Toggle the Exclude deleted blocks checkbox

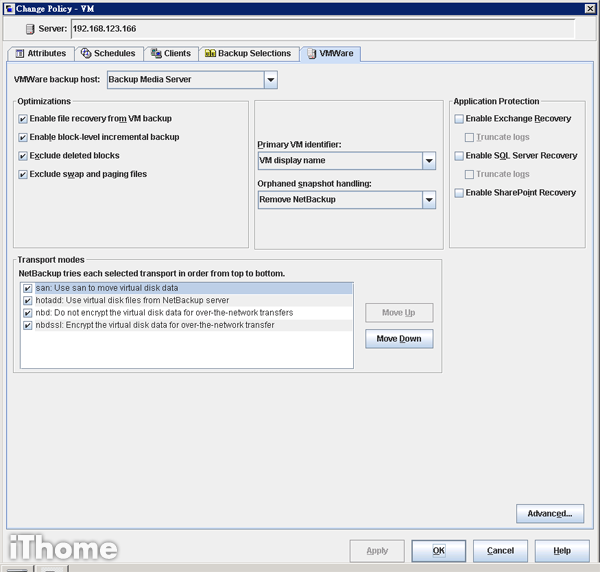click(23, 156)
